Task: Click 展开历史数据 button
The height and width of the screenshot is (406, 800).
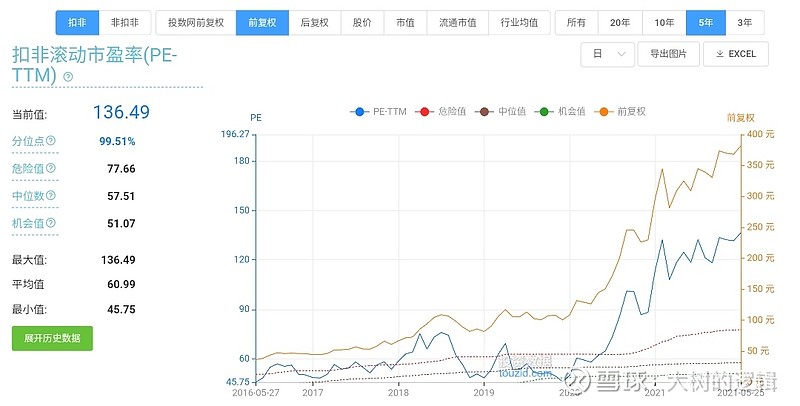Action: point(52,337)
